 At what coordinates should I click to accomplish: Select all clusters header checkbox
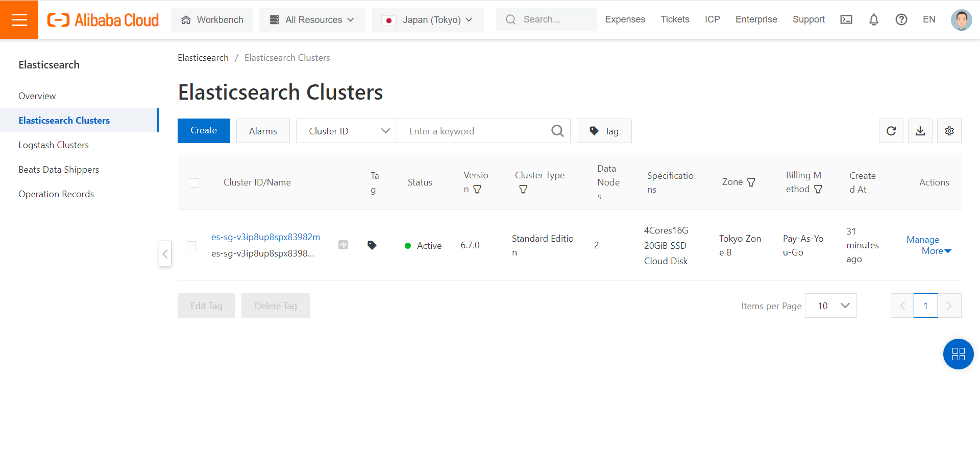(194, 183)
